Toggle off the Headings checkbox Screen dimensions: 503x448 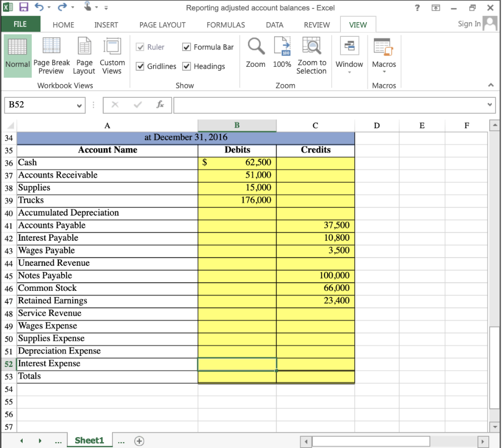186,66
